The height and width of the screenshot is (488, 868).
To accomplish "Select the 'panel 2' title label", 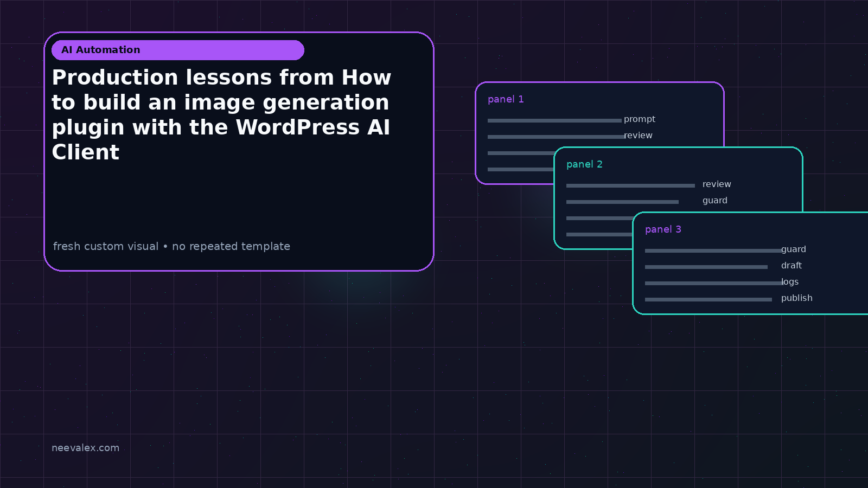I will point(584,164).
